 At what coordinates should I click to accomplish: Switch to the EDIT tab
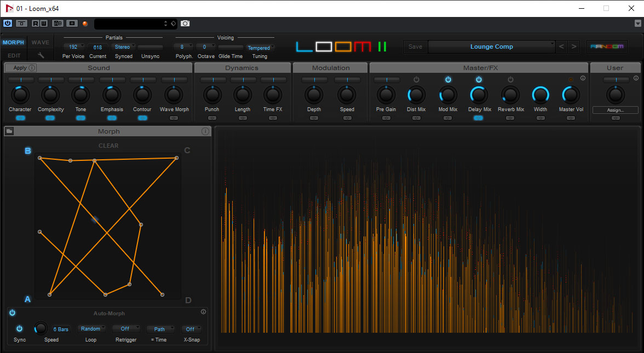tap(14, 55)
